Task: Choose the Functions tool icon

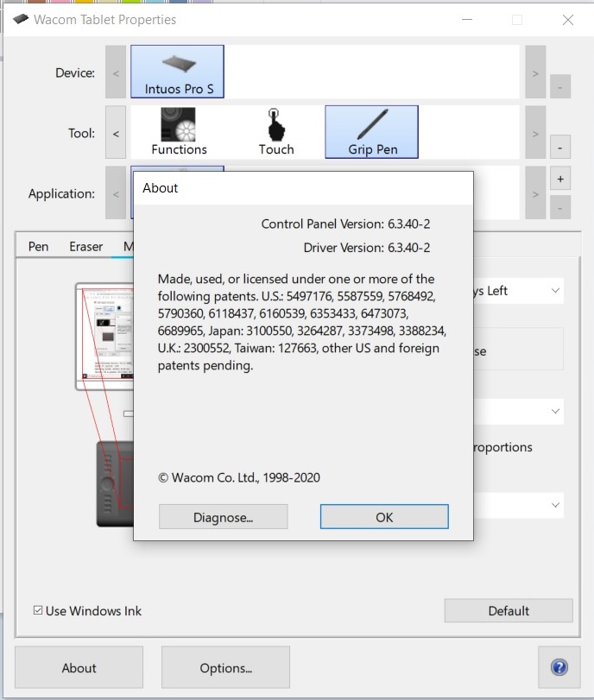Action: point(179,132)
